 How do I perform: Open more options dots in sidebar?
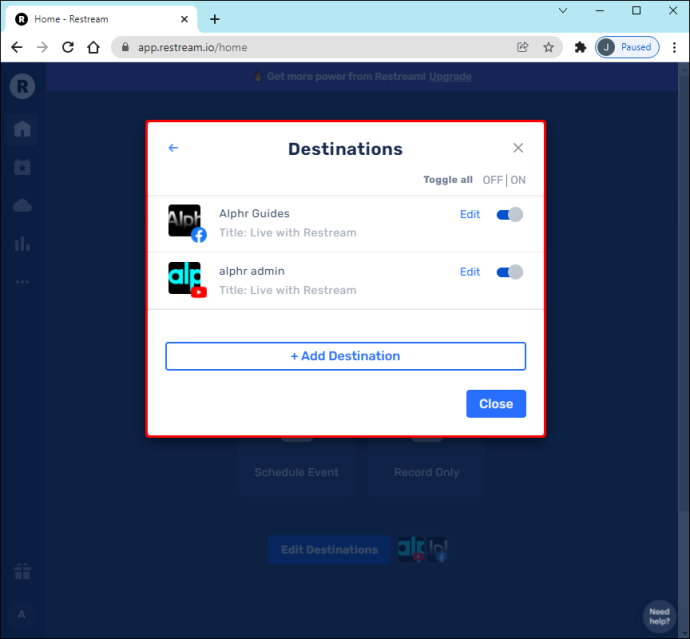point(22,282)
